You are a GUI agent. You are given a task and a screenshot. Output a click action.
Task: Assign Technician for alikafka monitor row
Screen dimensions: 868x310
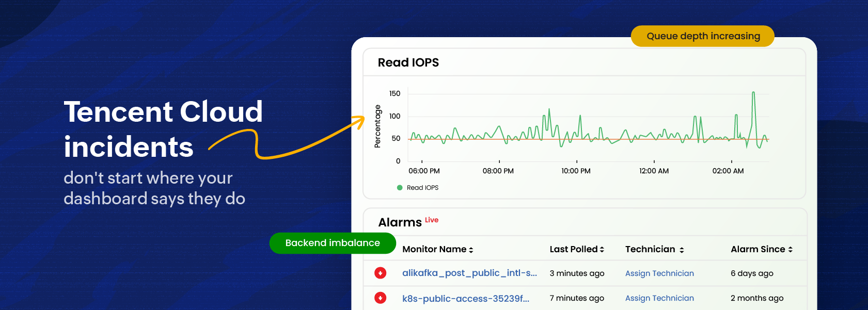[x=659, y=273]
